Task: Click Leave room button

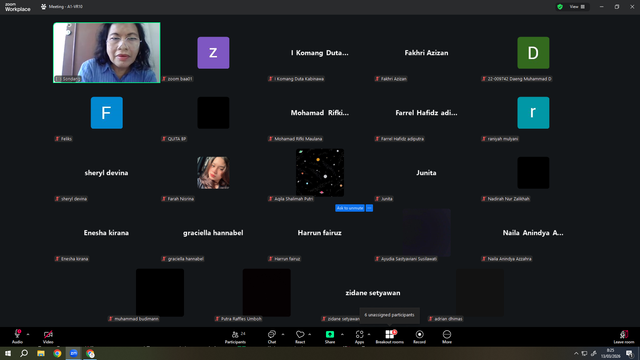Action: [x=624, y=337]
